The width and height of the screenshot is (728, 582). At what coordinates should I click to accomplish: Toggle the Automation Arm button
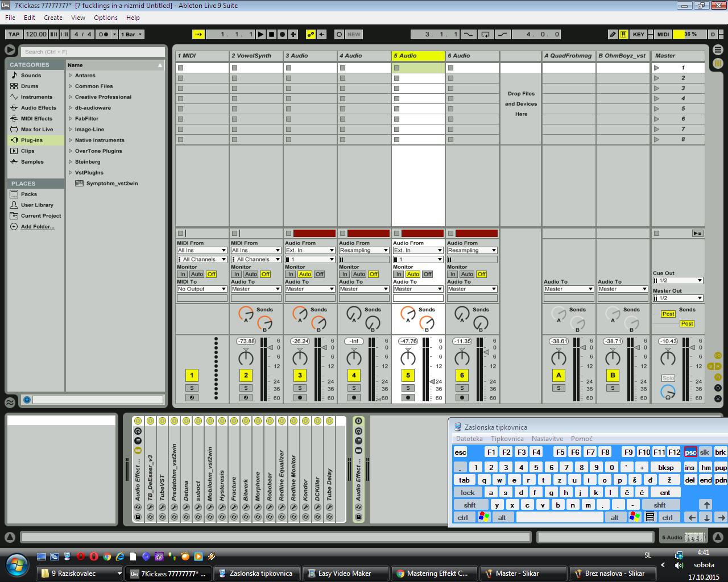pyautogui.click(x=311, y=34)
